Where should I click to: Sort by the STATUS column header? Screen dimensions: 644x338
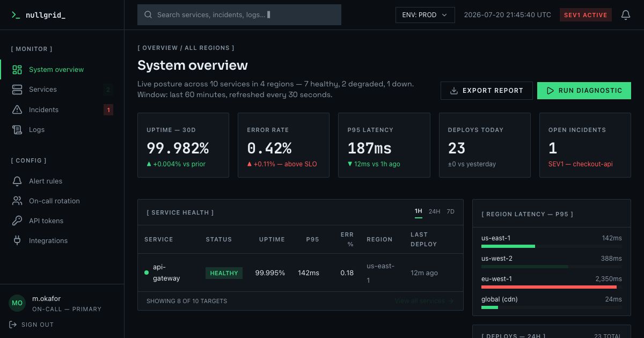tap(219, 239)
